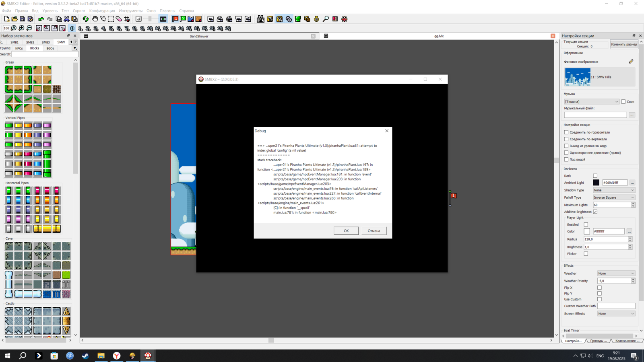Click the Search field in item palette
This screenshot has width=644, height=362.
[45, 54]
